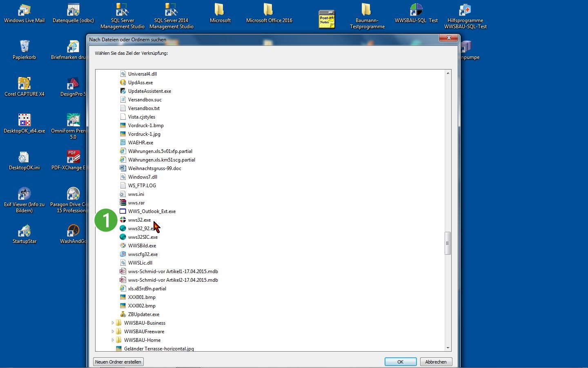Viewport: 588px width, 368px height.
Task: Expand the WWSBAU-Home folder
Action: click(x=113, y=340)
